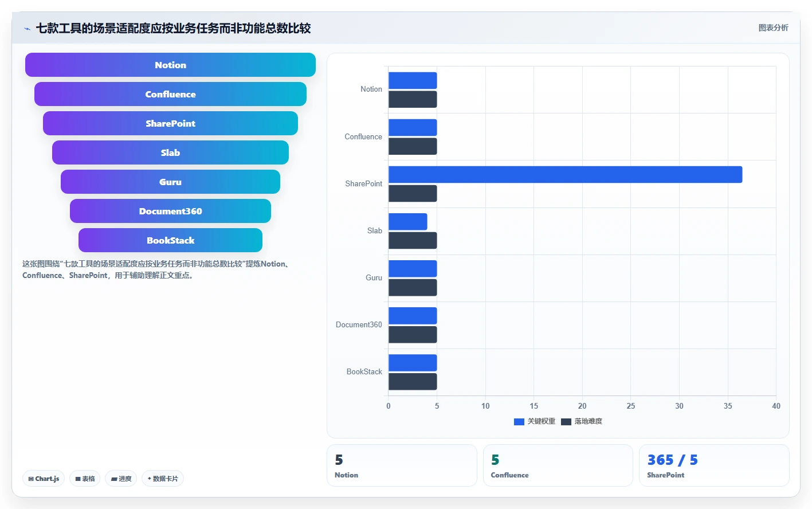The width and height of the screenshot is (812, 509).
Task: Toggle the 落地难度 legend swatch
Action: click(x=566, y=421)
